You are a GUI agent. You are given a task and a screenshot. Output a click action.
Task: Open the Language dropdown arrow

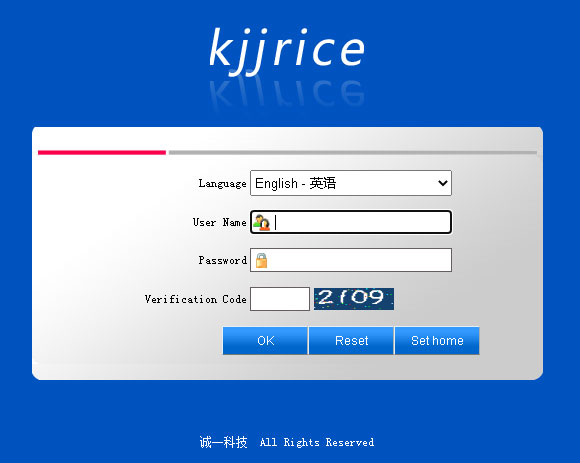pyautogui.click(x=442, y=183)
